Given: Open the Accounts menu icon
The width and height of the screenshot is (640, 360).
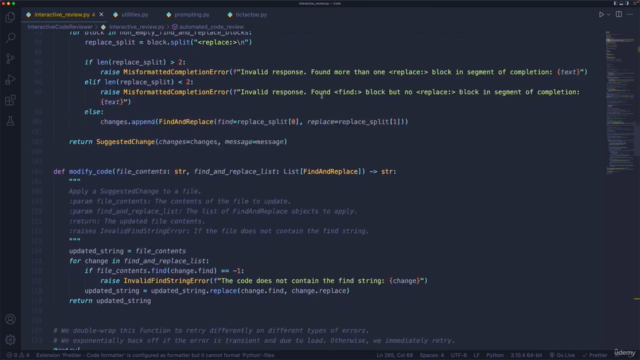Looking at the screenshot, I should [10, 319].
